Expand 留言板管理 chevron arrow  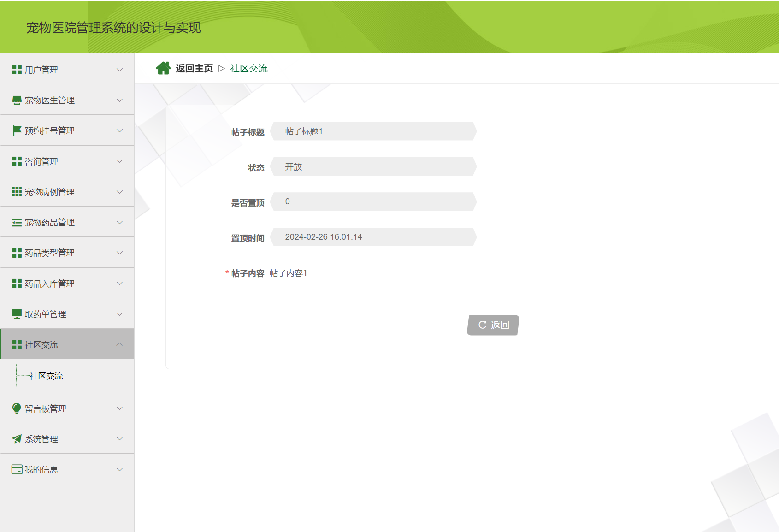click(120, 408)
